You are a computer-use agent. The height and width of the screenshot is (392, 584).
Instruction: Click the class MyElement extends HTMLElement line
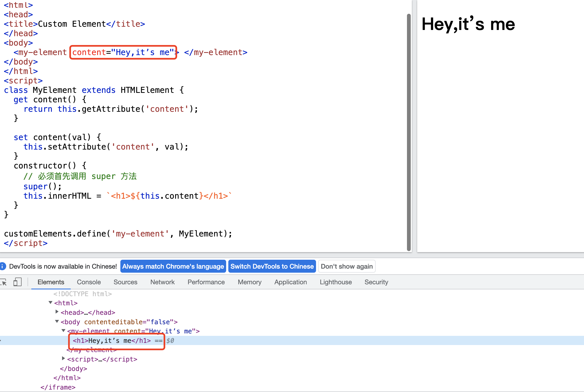click(94, 90)
